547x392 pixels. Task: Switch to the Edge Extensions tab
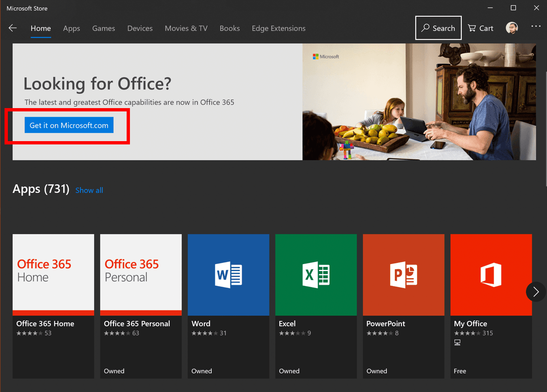[x=278, y=28]
